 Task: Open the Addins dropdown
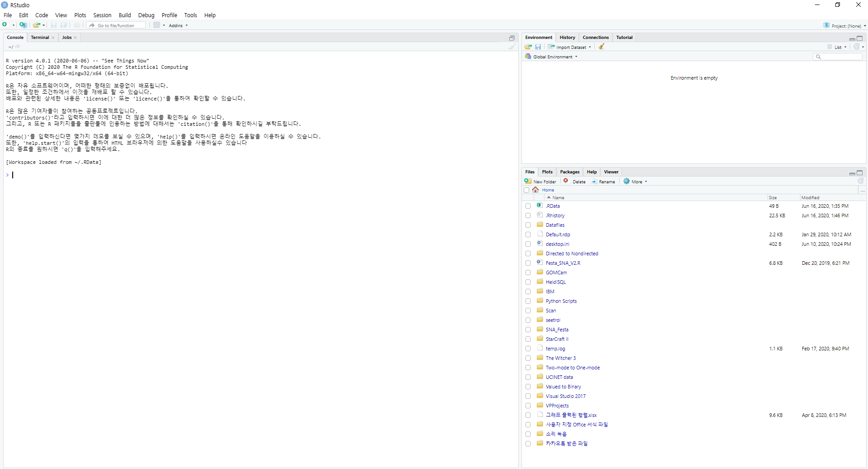[178, 25]
